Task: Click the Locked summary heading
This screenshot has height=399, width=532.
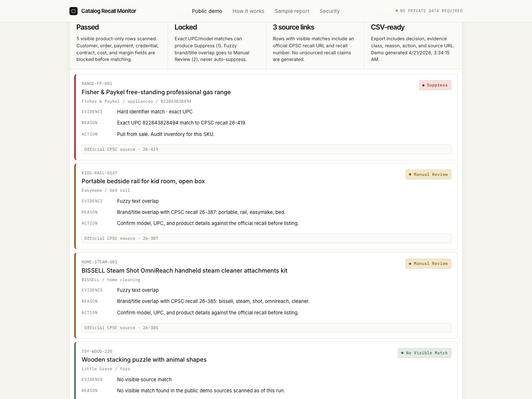Action: tap(186, 27)
